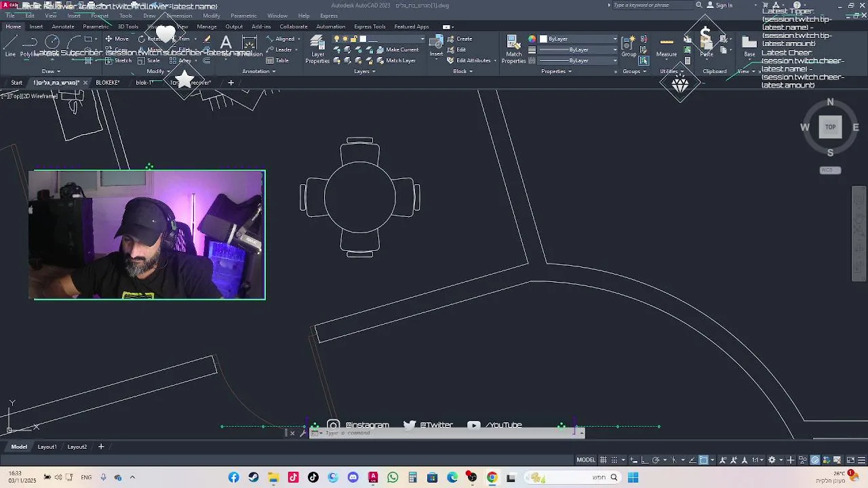Open the Express Tools ribbon tab
This screenshot has width=868, height=488.
point(370,26)
